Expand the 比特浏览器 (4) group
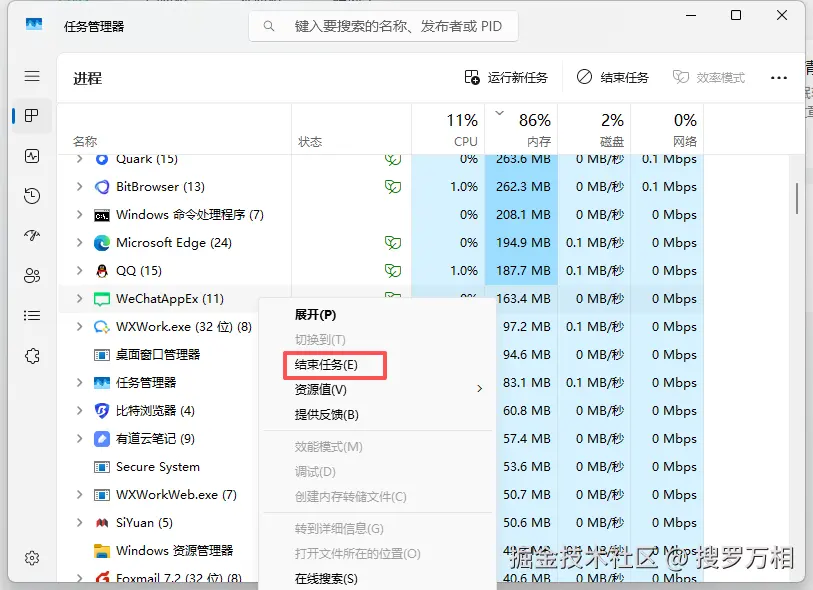813x590 pixels. click(79, 410)
